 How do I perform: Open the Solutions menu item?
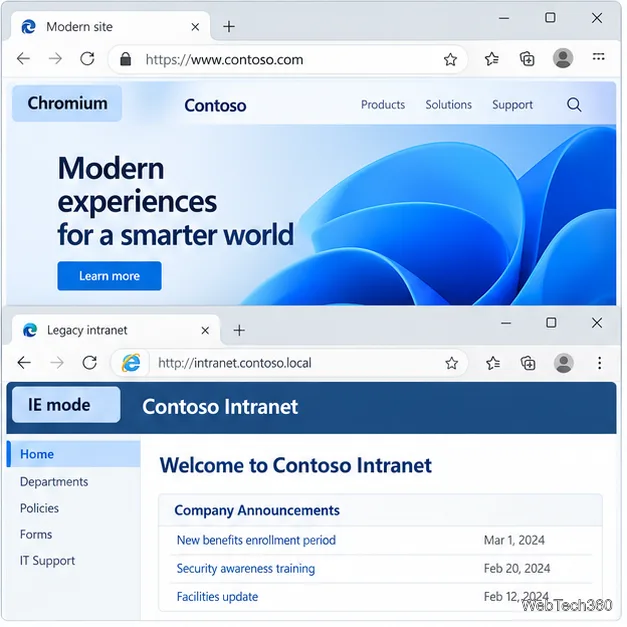point(448,105)
